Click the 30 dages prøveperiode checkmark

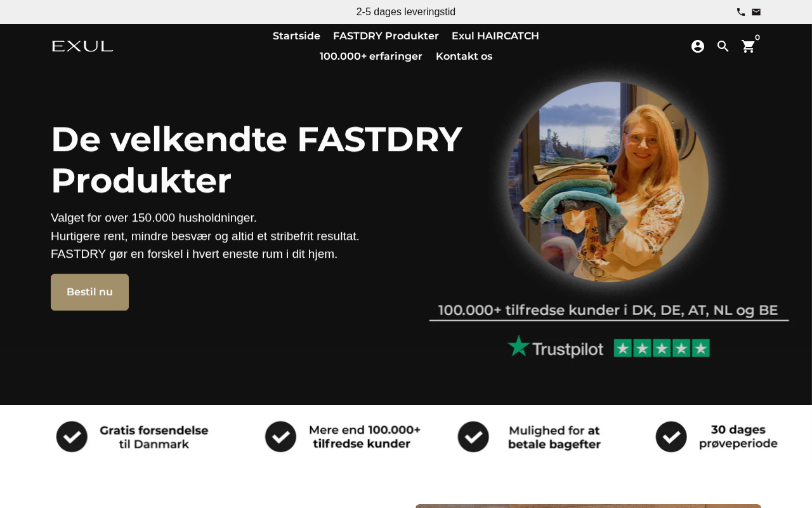pos(671,437)
